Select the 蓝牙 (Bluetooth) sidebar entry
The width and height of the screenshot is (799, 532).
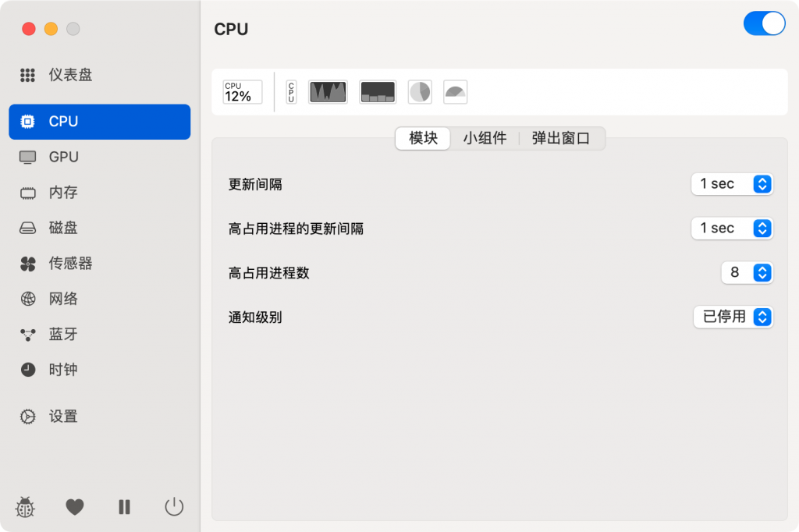pos(64,334)
